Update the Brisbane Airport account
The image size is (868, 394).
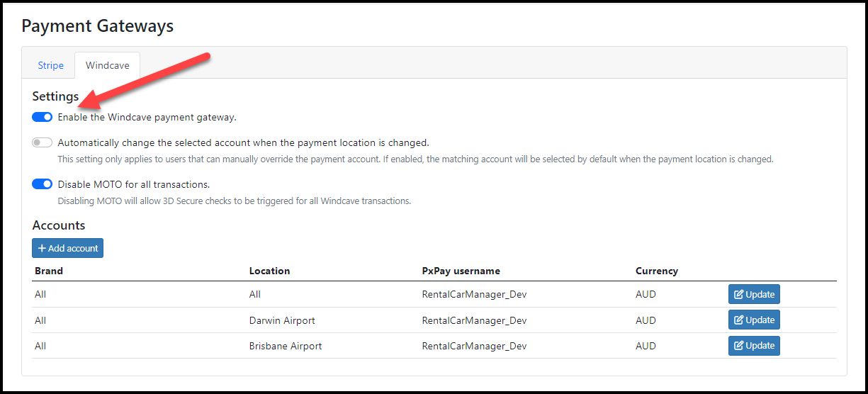tap(754, 345)
